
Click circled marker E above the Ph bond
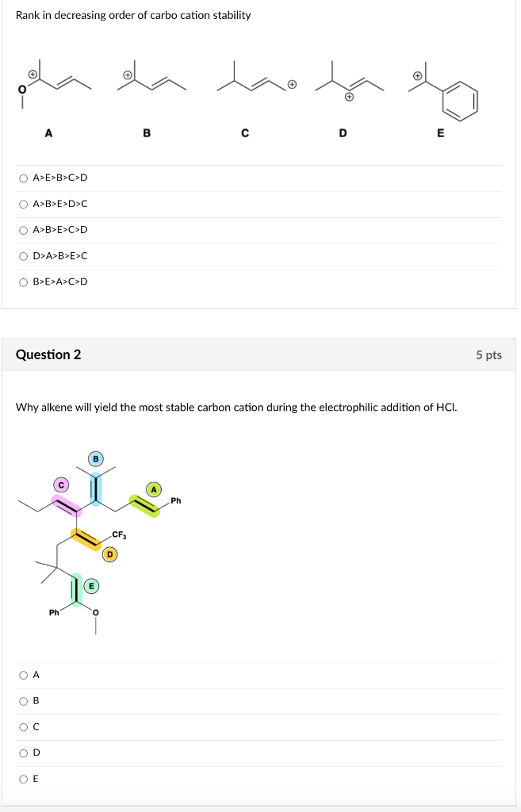tap(92, 584)
